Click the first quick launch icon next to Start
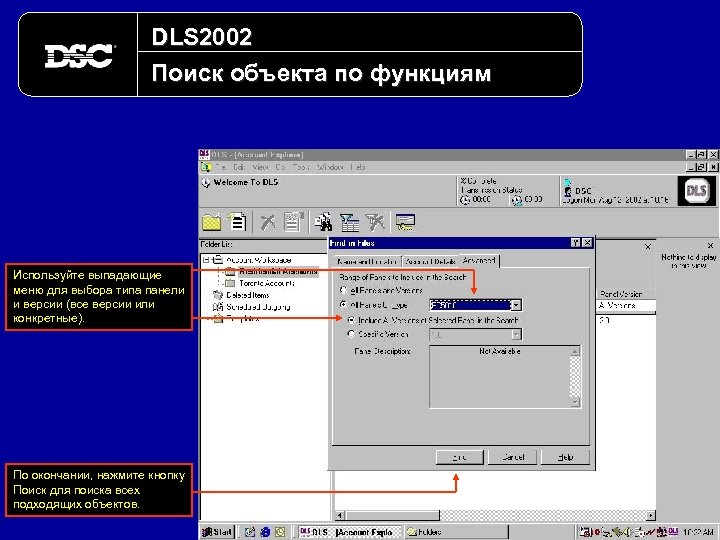This screenshot has height=540, width=720. [x=250, y=532]
